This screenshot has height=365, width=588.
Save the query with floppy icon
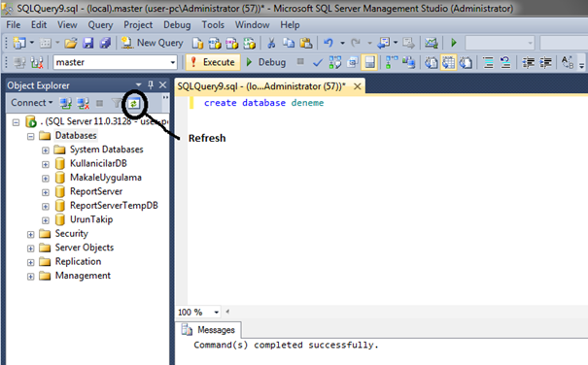[88, 43]
